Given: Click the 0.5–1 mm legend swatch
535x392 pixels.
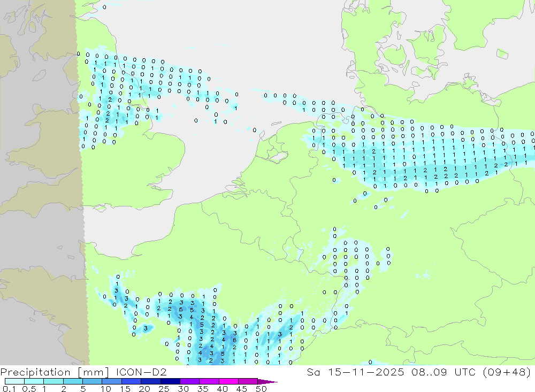Looking at the screenshot, I should tap(34, 381).
